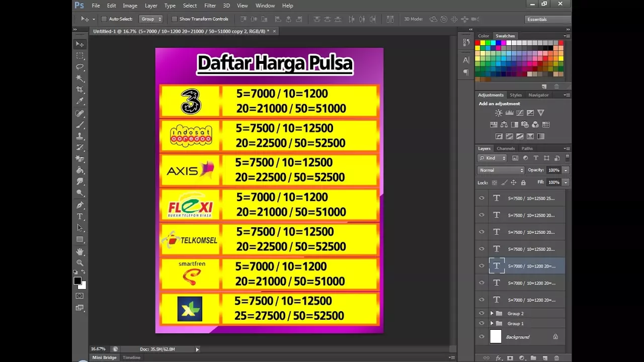This screenshot has height=362, width=644.
Task: Click the 16.67% zoom level field
Action: [x=98, y=349]
